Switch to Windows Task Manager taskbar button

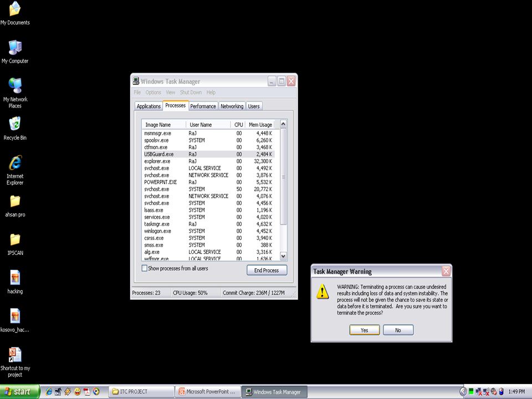(x=274, y=392)
